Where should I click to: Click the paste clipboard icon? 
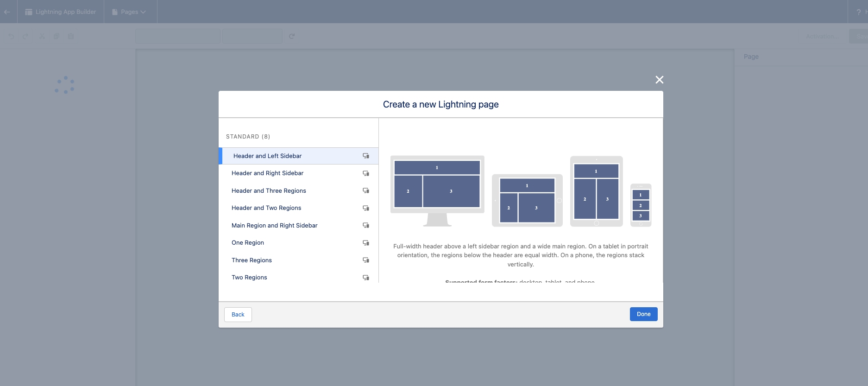point(71,36)
